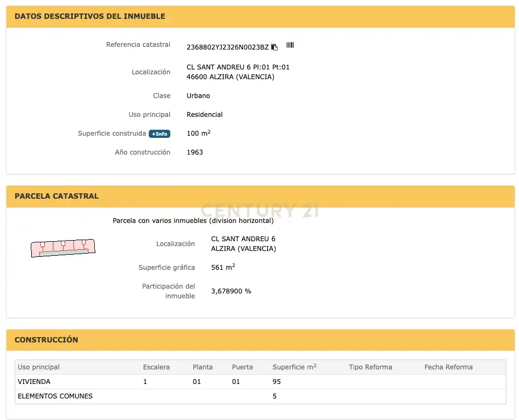
Task: Click the Participación del inmueble label
Action: (x=169, y=291)
